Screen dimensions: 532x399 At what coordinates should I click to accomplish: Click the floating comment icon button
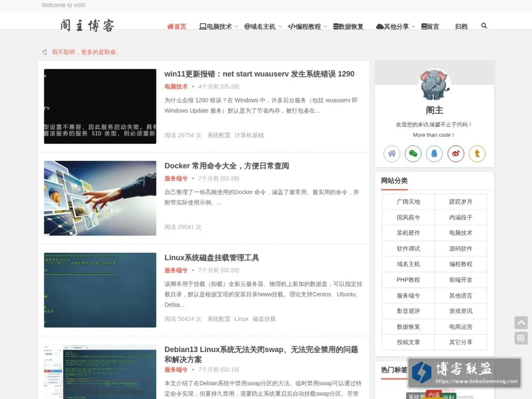[x=521, y=338]
